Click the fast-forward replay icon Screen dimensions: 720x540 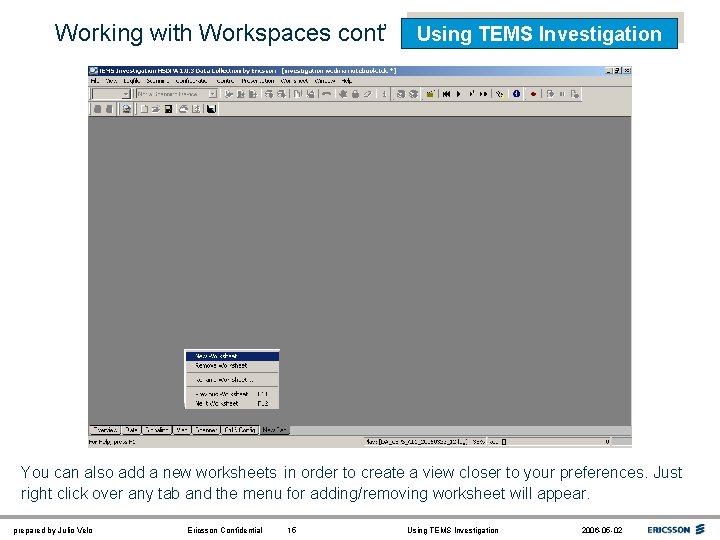click(484, 94)
